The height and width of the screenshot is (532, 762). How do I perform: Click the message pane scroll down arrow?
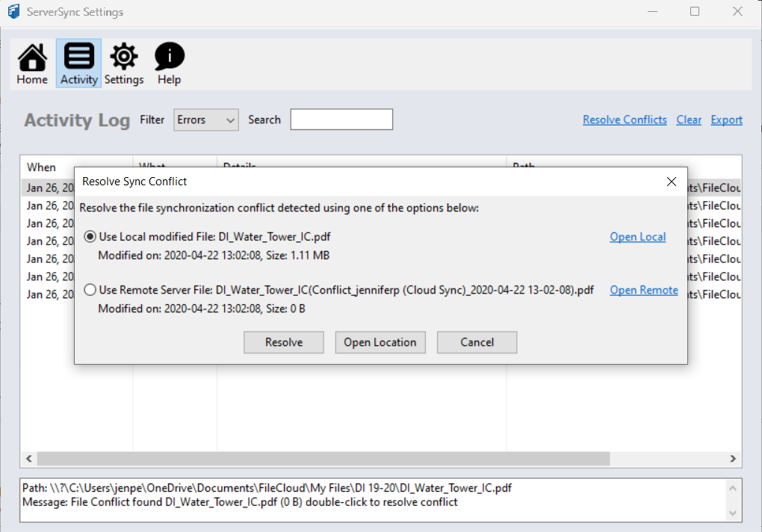pos(733,513)
